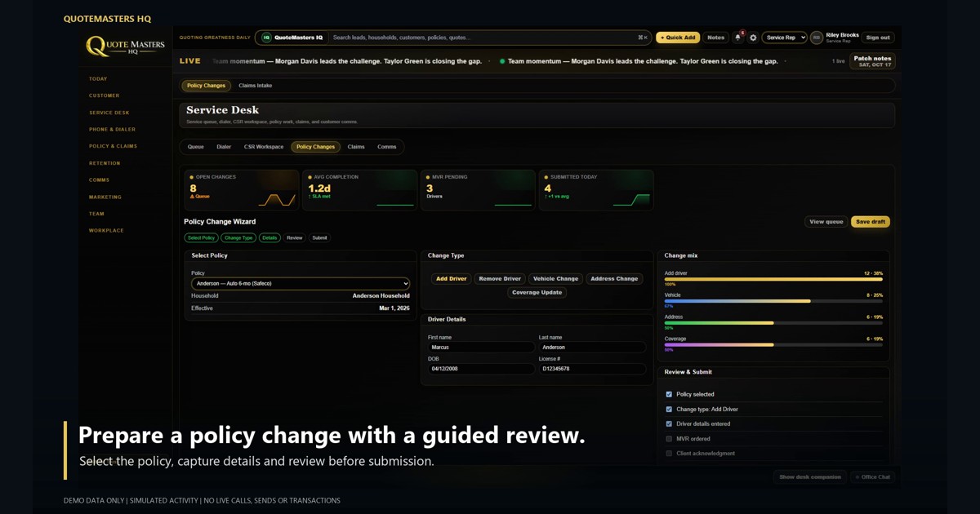Check the Policy selected checkbox
This screenshot has height=514, width=980.
(x=669, y=394)
